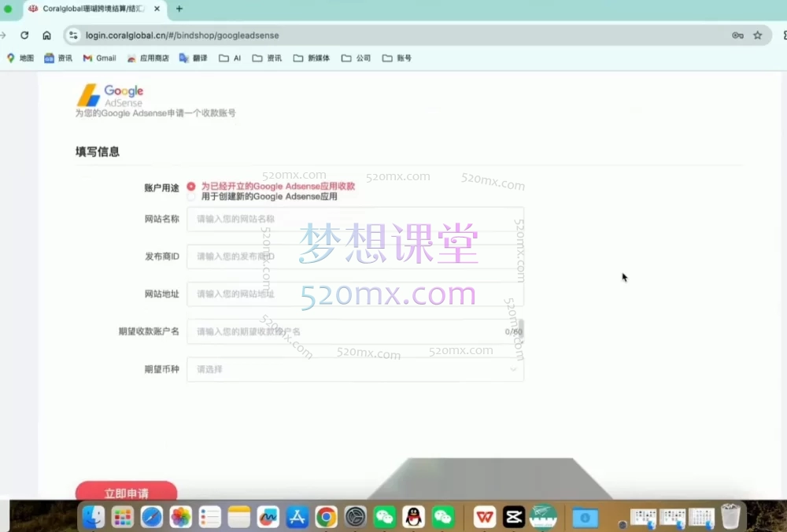Click the 期望币种 label
This screenshot has width=787, height=532.
(161, 369)
